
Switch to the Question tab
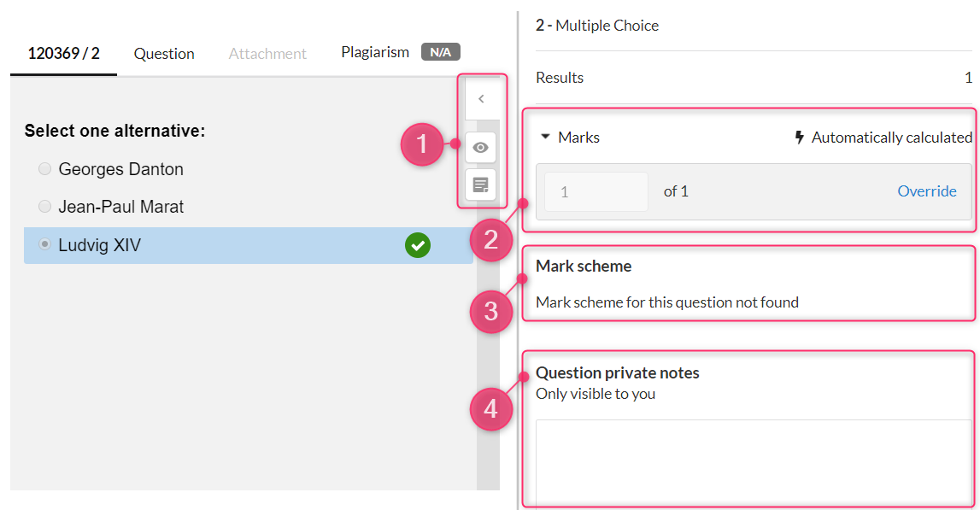pos(164,54)
